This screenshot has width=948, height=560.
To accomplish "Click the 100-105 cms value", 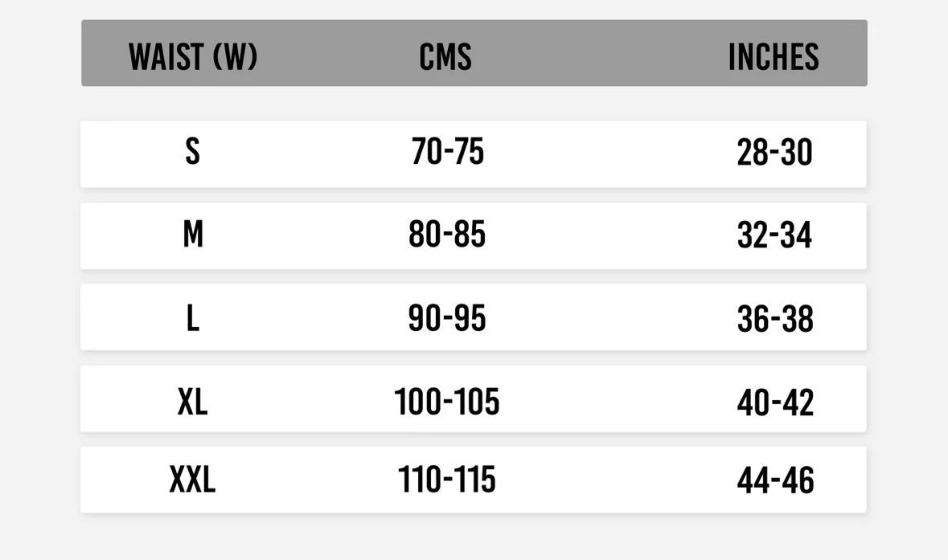I will tap(447, 401).
